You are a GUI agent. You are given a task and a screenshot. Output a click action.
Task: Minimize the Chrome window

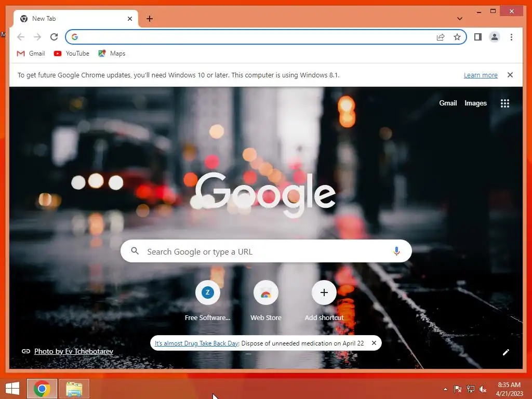point(478,11)
